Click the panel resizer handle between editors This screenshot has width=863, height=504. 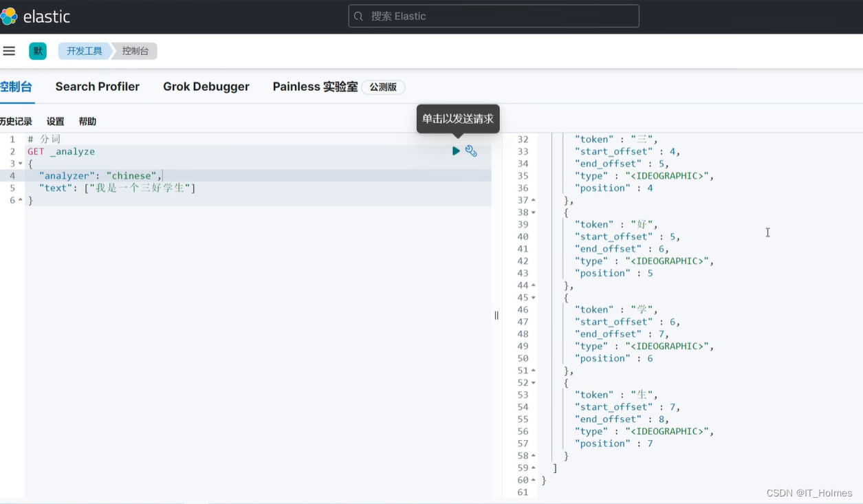(x=496, y=315)
